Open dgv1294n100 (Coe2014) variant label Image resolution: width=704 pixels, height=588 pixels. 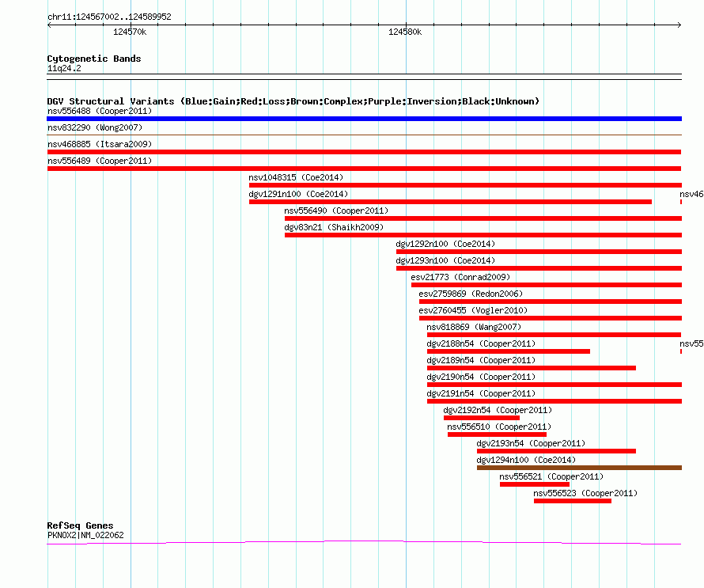(526, 460)
